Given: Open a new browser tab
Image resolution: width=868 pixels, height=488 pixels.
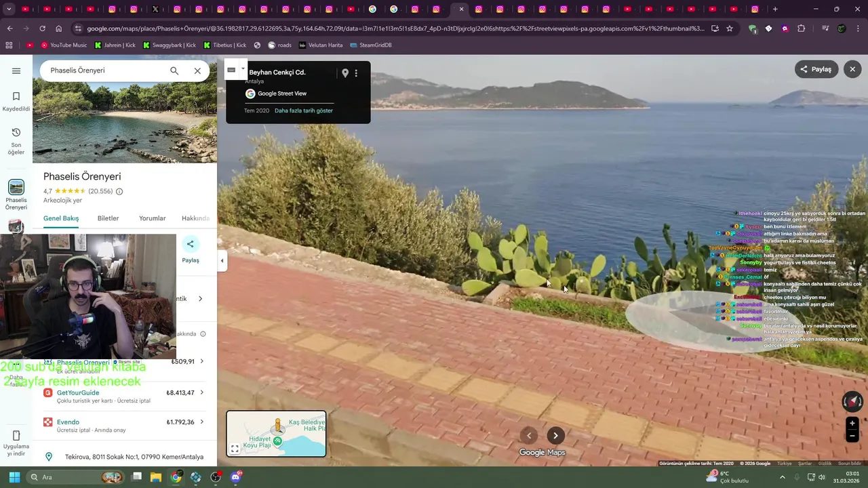Looking at the screenshot, I should tap(775, 9).
